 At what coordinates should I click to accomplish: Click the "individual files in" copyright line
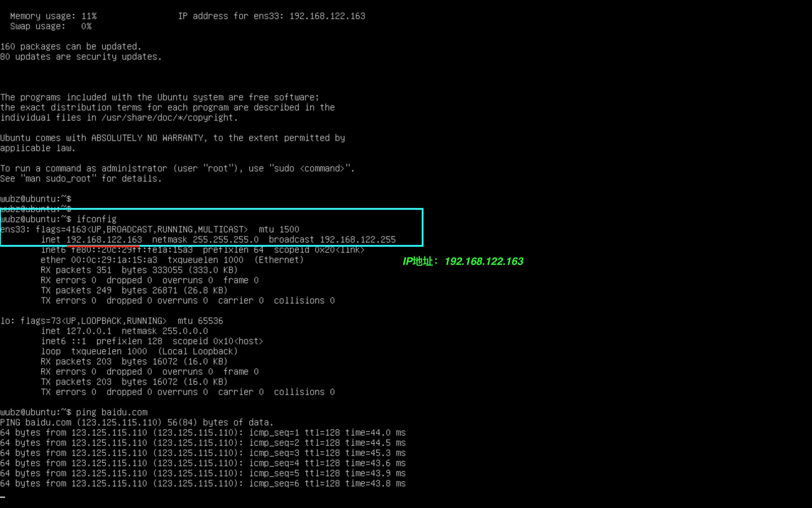click(119, 118)
